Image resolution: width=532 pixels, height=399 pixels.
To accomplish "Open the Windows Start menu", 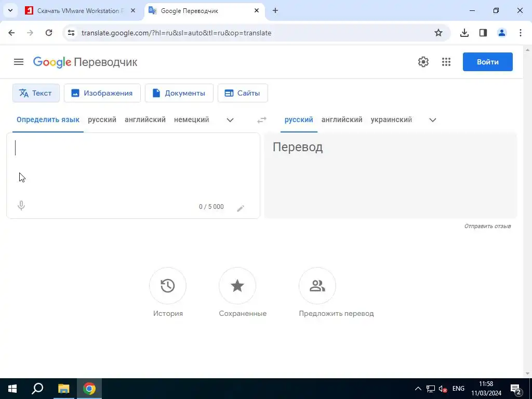I will click(12, 389).
